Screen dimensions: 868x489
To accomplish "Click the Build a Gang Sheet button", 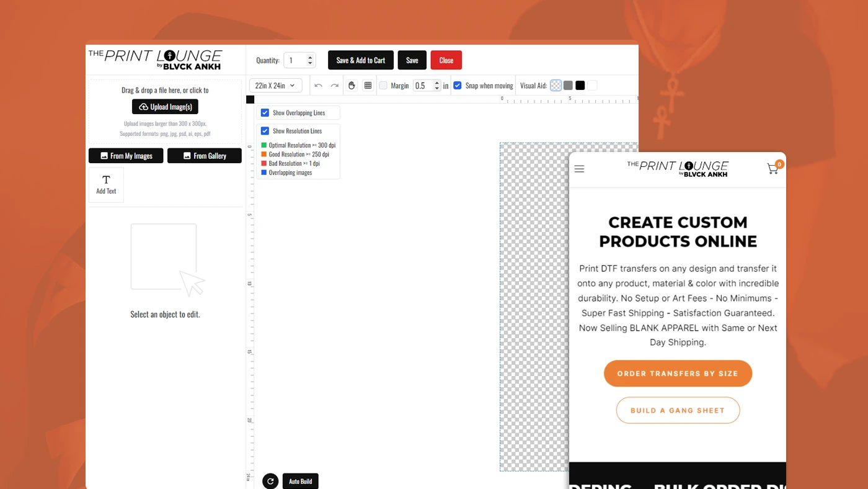I will click(x=678, y=410).
